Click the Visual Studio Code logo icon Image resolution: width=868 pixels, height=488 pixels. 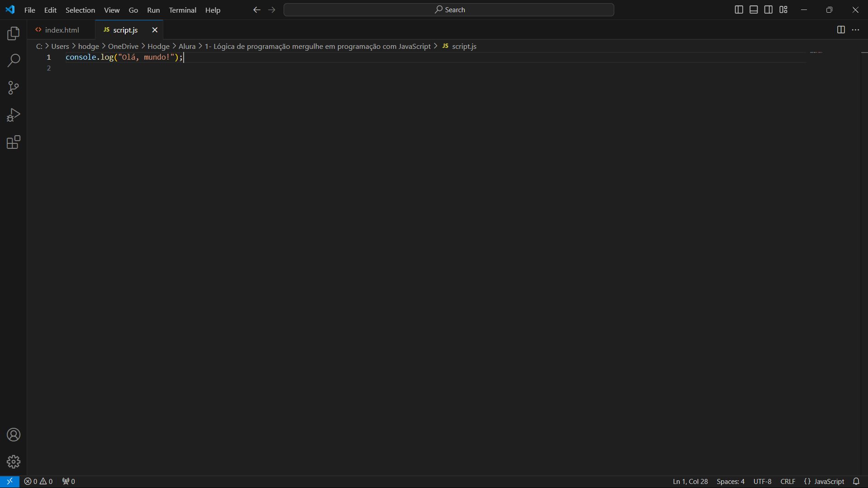point(10,10)
